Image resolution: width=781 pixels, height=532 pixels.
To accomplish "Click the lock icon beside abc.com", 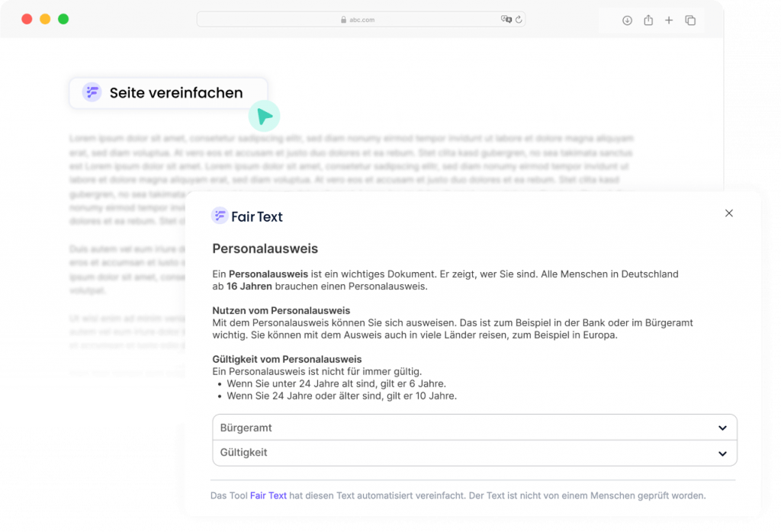I will 344,19.
